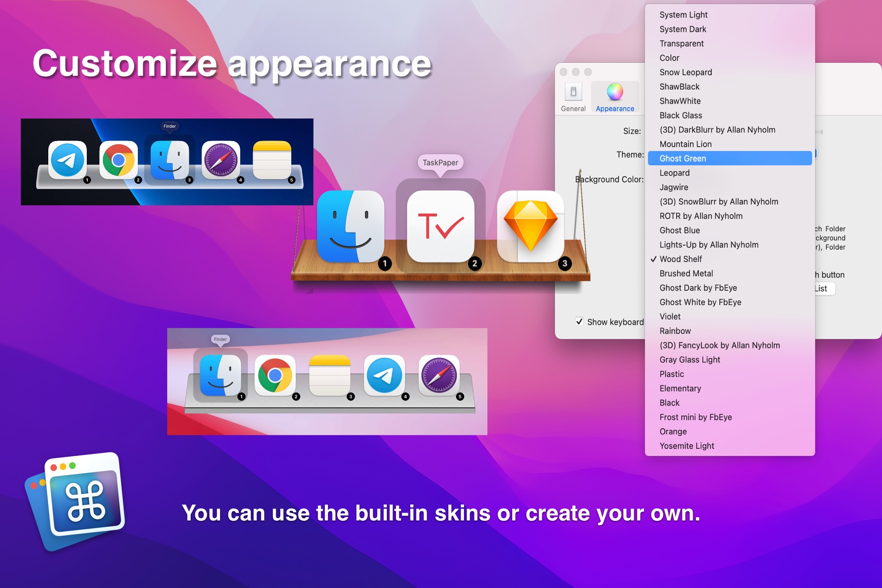Viewport: 882px width, 588px height.
Task: Choose the Finder icon in the silver dock preview
Action: click(220, 375)
